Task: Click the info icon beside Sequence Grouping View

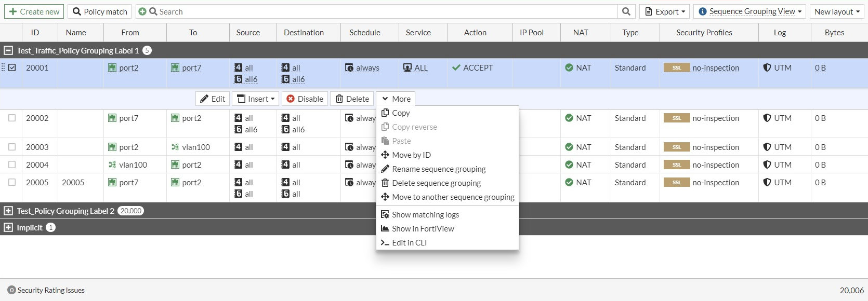Action: click(x=703, y=11)
